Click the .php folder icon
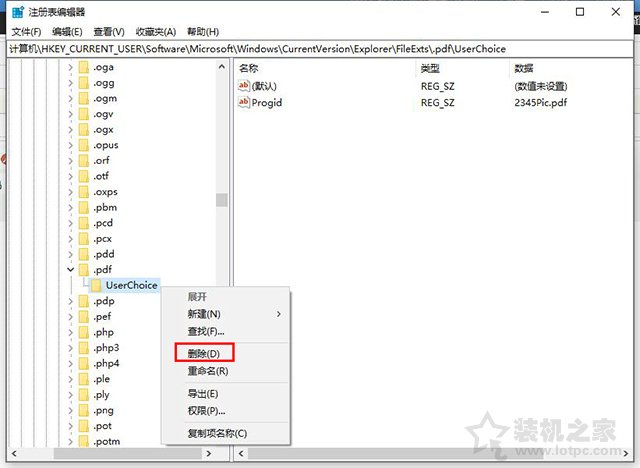Screen dimensions: 640x468 click(84, 332)
